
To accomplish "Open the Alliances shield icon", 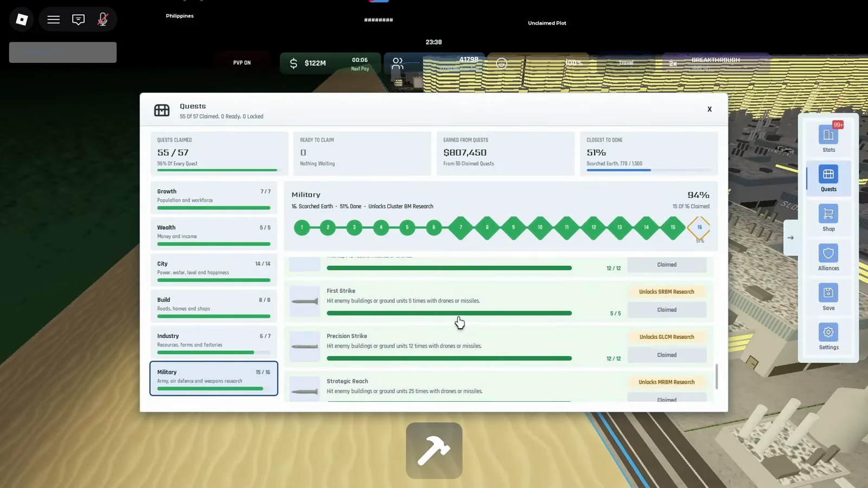I will pyautogui.click(x=828, y=253).
